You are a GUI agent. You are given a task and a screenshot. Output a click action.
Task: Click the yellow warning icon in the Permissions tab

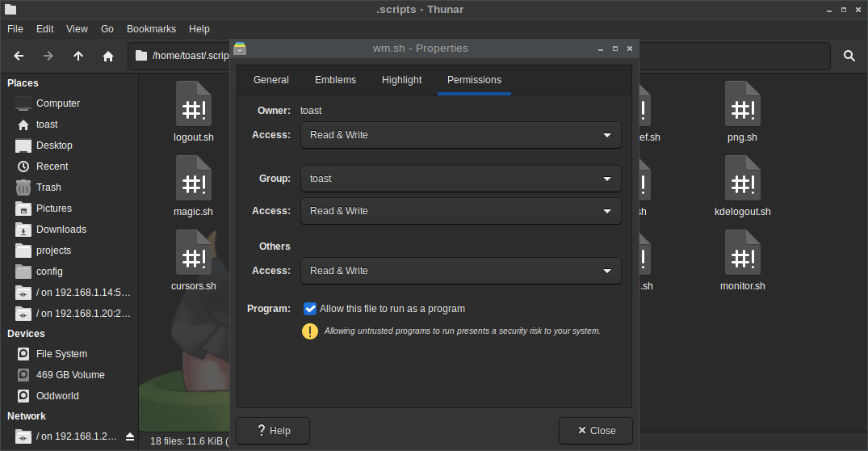point(310,331)
